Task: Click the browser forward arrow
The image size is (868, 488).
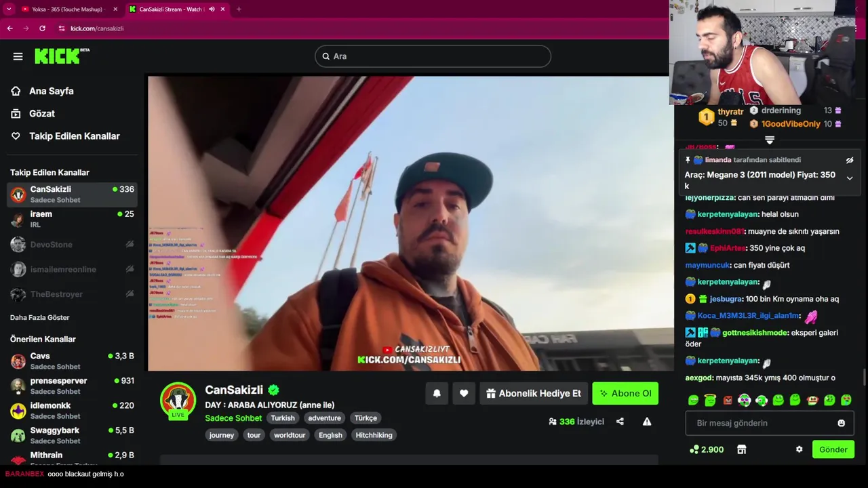Action: pos(26,28)
